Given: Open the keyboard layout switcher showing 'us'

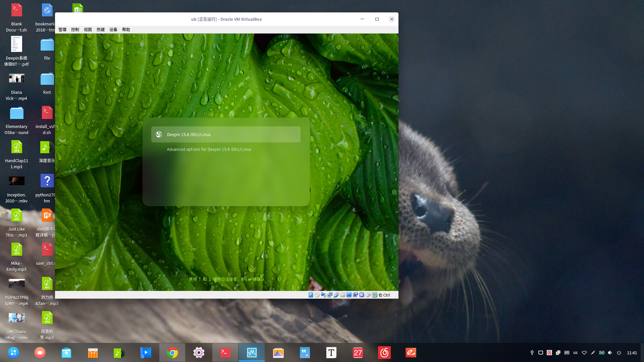Looking at the screenshot, I should (x=575, y=353).
